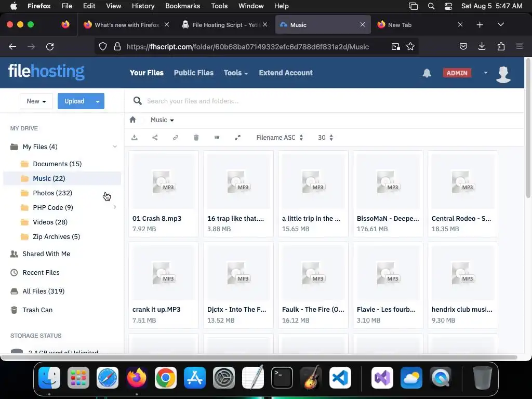
Task: Collapse the My Files tree chevron
Action: tap(115, 147)
